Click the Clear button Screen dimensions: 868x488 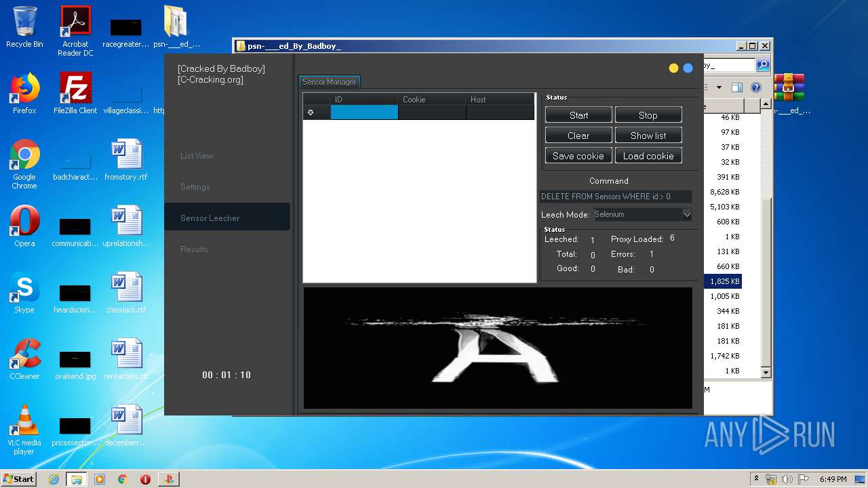click(578, 136)
